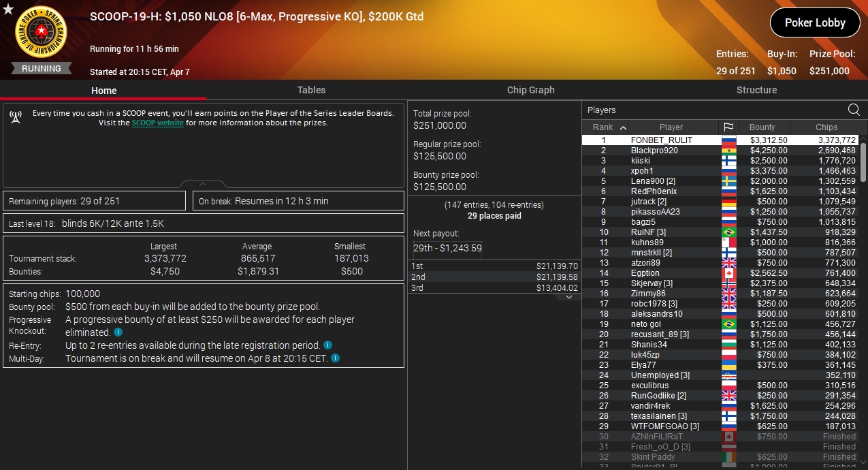Screen dimensions: 868x470
Task: Click the flag next to Zimmy86
Action: tap(728, 294)
